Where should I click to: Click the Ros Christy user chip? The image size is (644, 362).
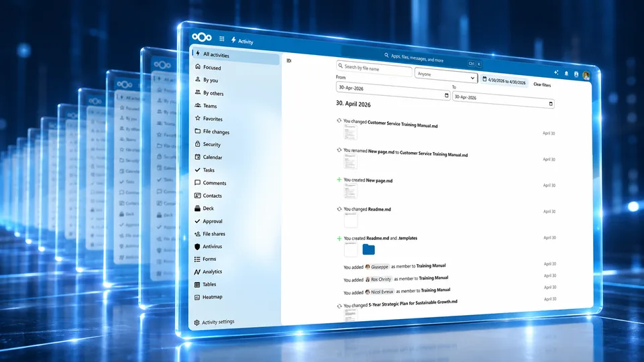point(378,279)
